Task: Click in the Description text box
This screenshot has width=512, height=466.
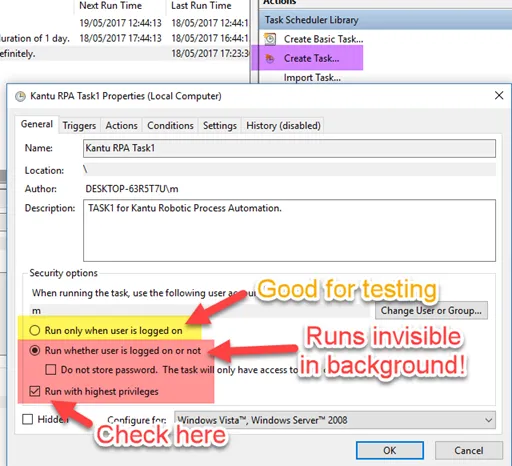Action: [x=289, y=230]
